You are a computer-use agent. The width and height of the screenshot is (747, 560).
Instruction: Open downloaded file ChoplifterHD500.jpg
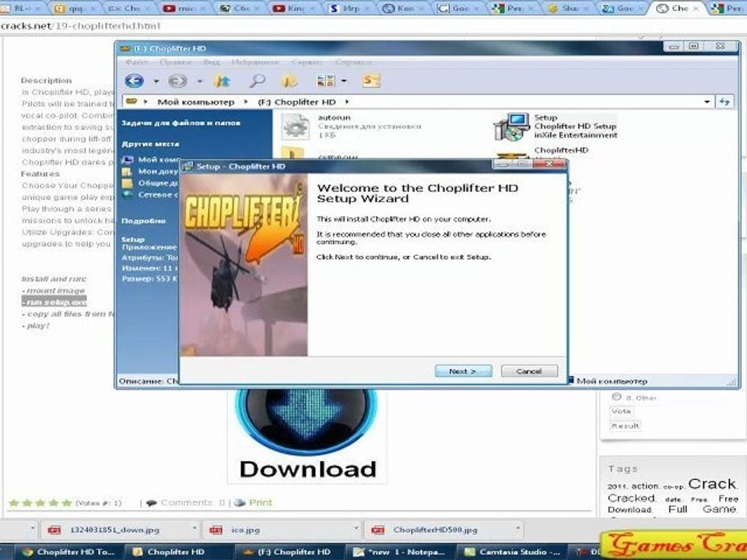(434, 530)
